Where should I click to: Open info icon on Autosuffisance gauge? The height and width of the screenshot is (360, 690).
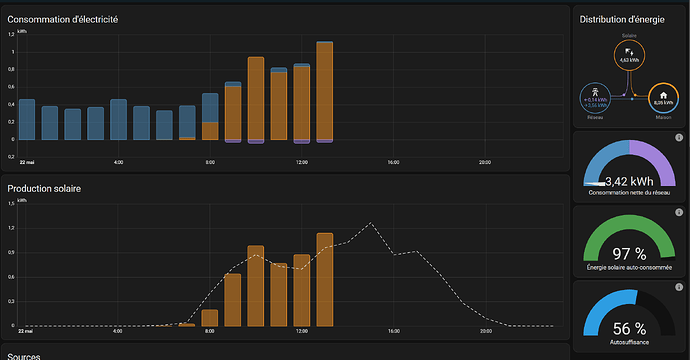point(679,287)
